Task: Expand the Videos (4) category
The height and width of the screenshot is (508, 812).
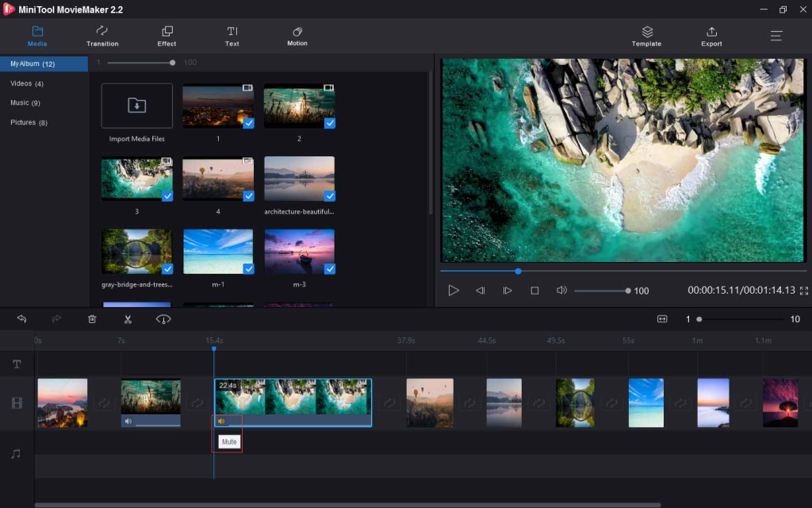Action: [27, 83]
